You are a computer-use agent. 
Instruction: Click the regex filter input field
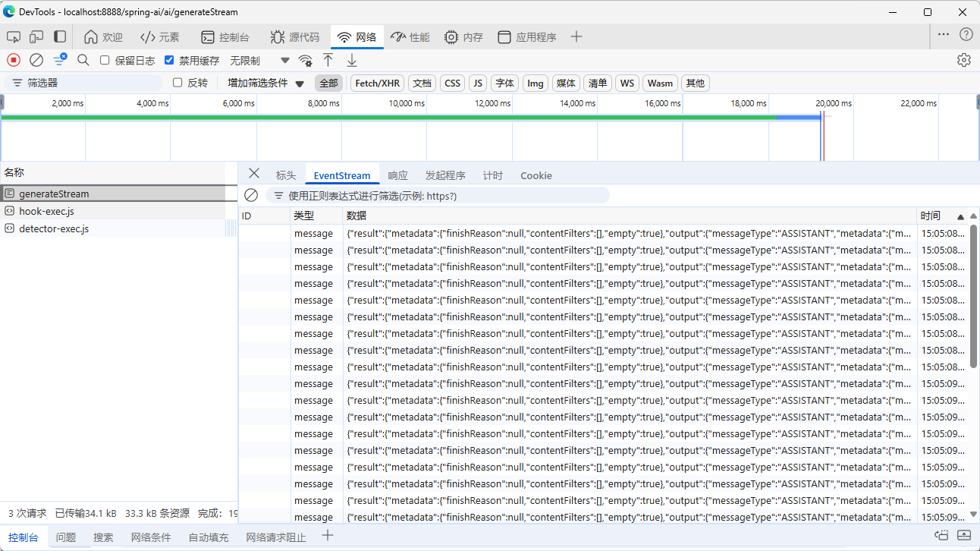[x=440, y=196]
